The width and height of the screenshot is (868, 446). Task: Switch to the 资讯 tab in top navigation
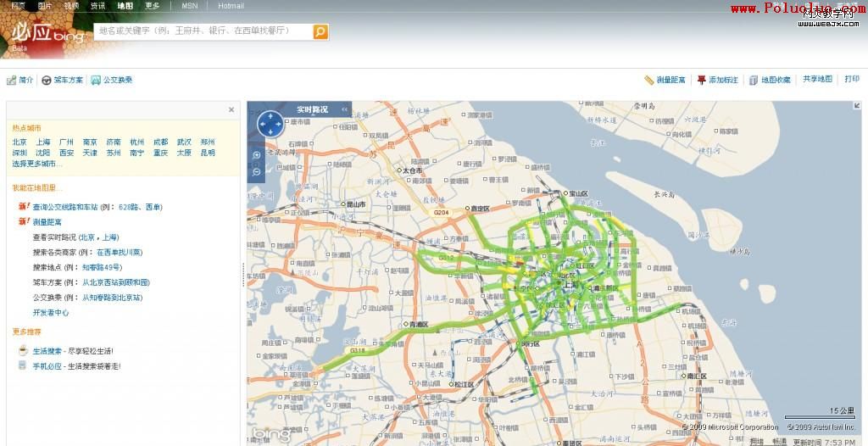tap(98, 6)
